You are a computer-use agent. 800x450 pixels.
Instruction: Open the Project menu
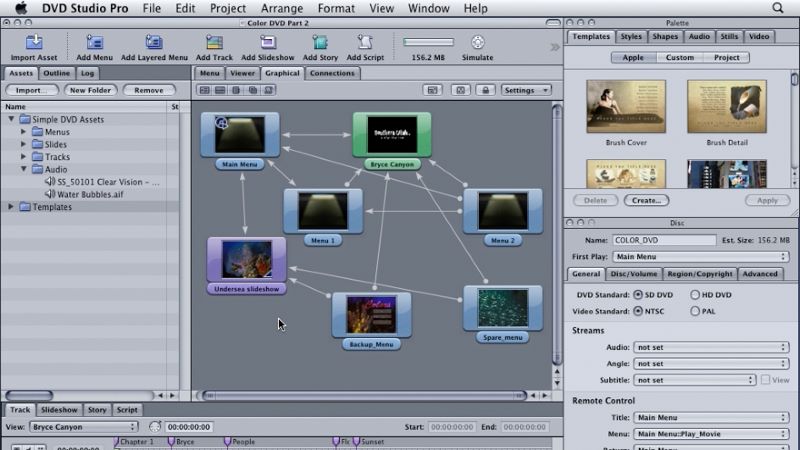click(228, 8)
